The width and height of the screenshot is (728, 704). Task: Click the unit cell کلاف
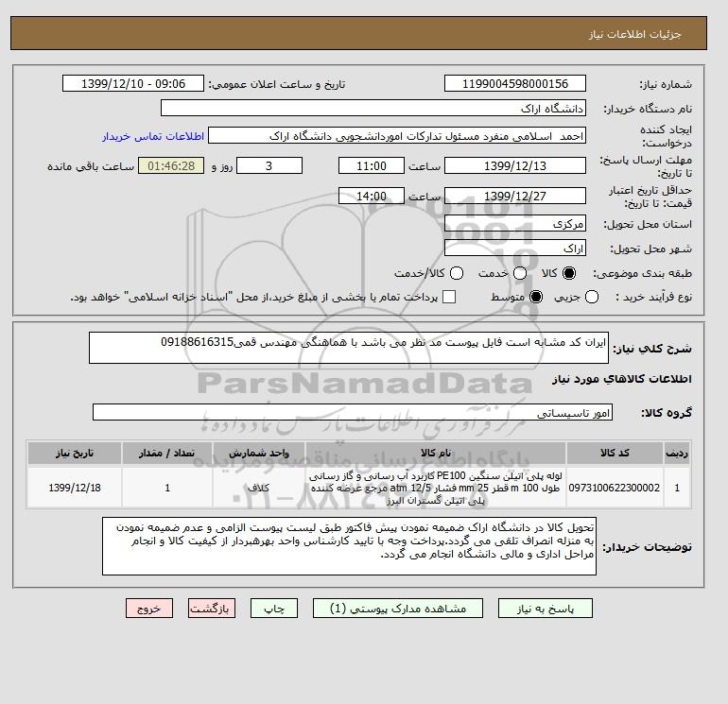[259, 488]
